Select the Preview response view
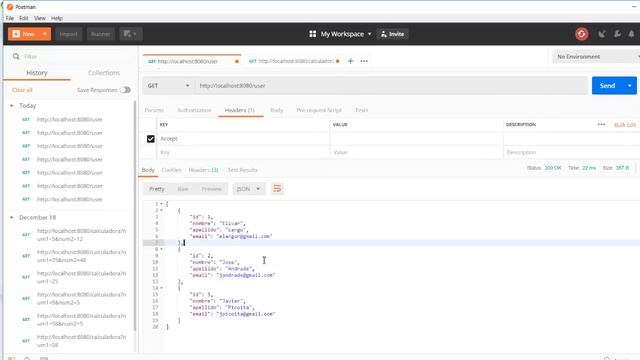640x360 pixels. 211,189
